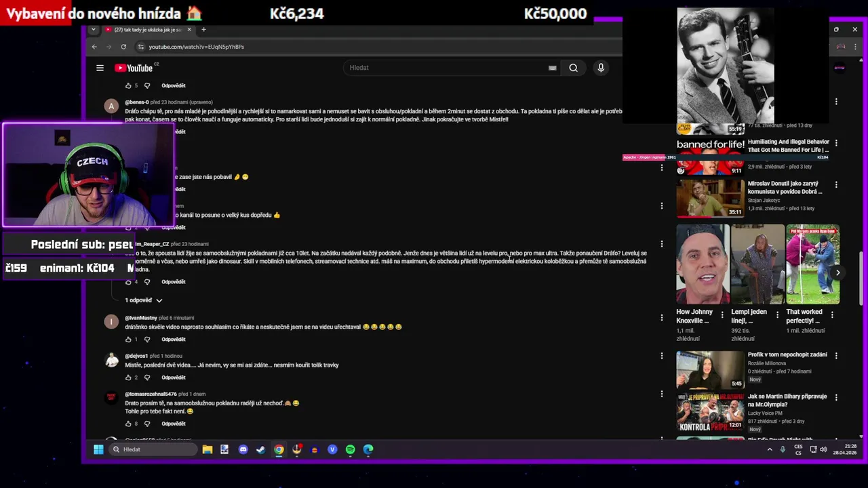Open options for Miroslav Donutil video
The image size is (868, 488).
(x=836, y=184)
